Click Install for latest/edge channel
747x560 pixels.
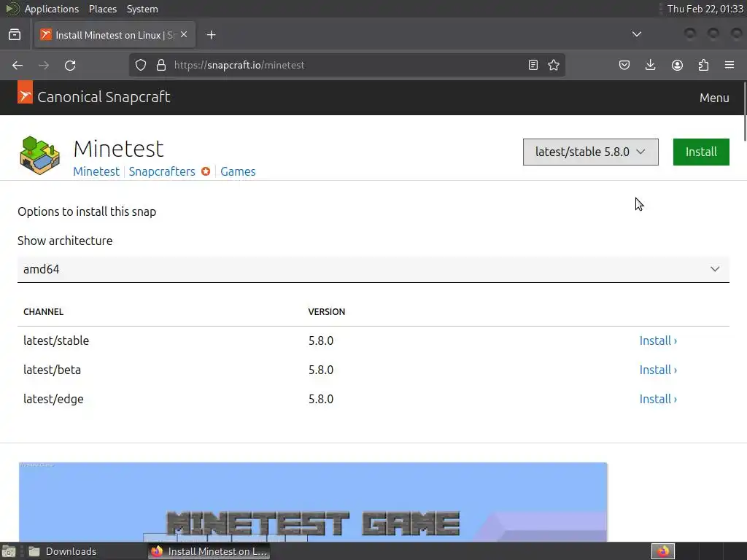pyautogui.click(x=658, y=399)
